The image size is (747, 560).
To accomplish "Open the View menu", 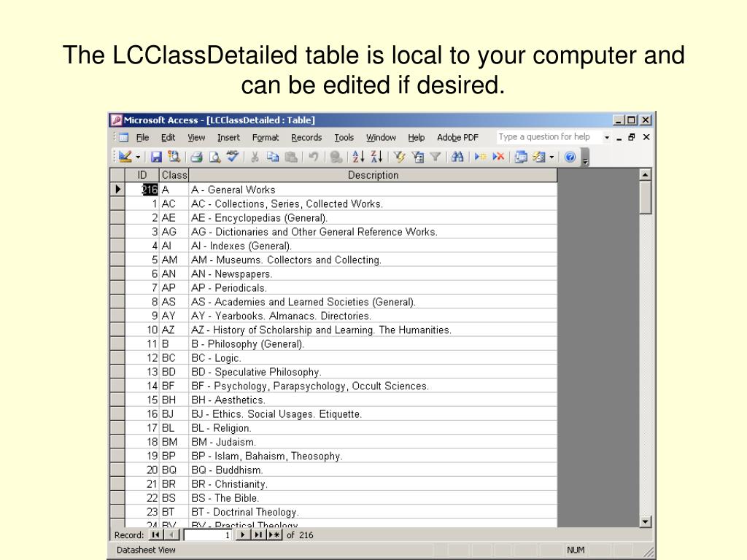I will [196, 137].
